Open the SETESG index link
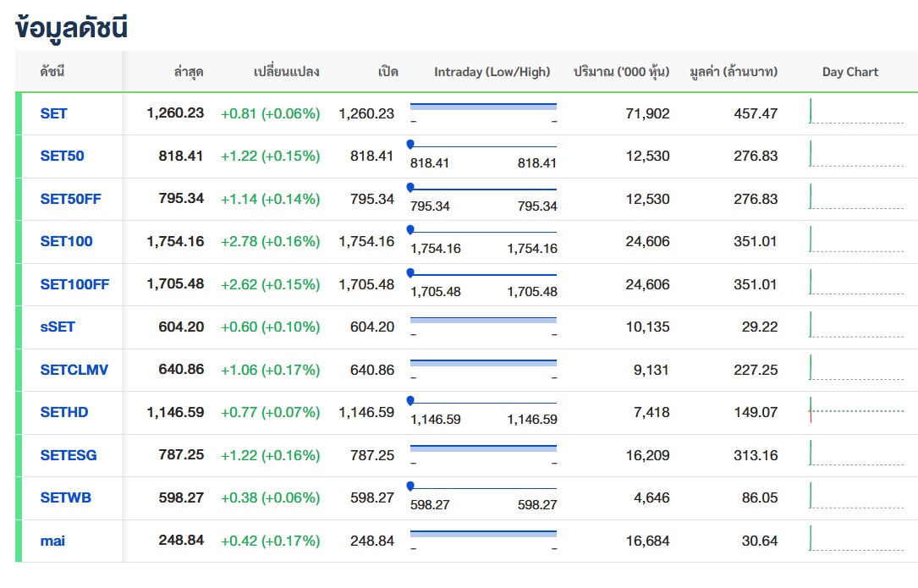The height and width of the screenshot is (588, 918). pyautogui.click(x=69, y=456)
